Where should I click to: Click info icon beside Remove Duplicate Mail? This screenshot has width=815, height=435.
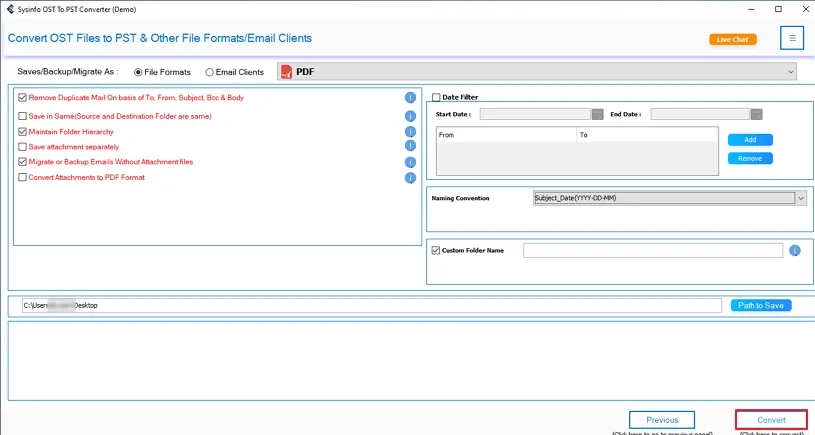pos(410,98)
